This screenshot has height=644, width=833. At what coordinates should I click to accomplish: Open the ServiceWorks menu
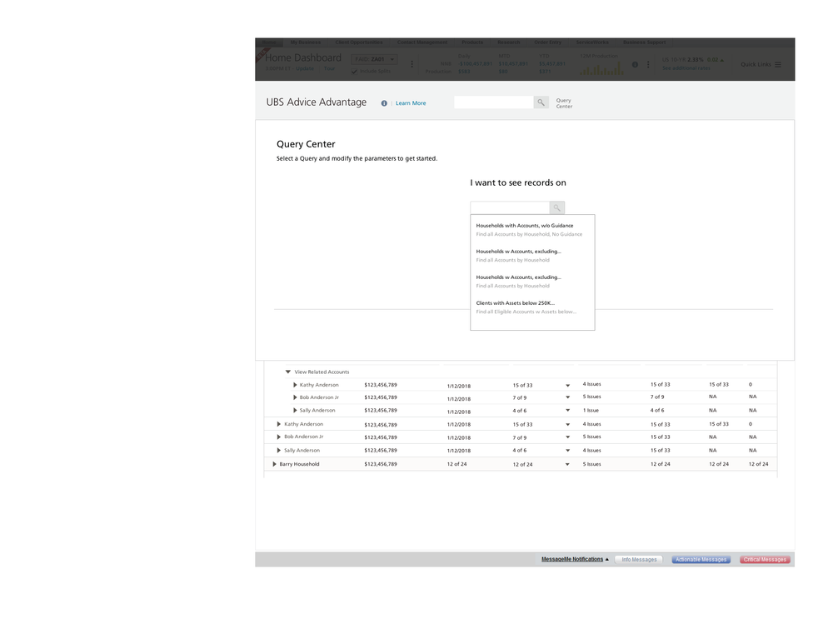(x=592, y=42)
